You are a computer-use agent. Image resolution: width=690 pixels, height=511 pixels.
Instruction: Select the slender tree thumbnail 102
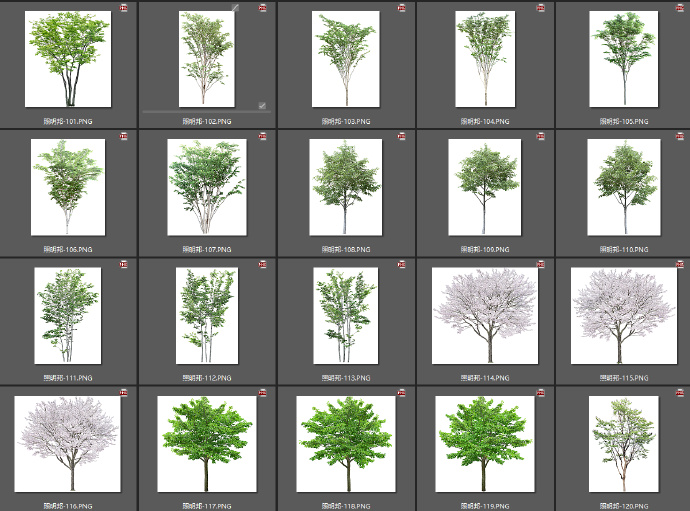pyautogui.click(x=206, y=59)
